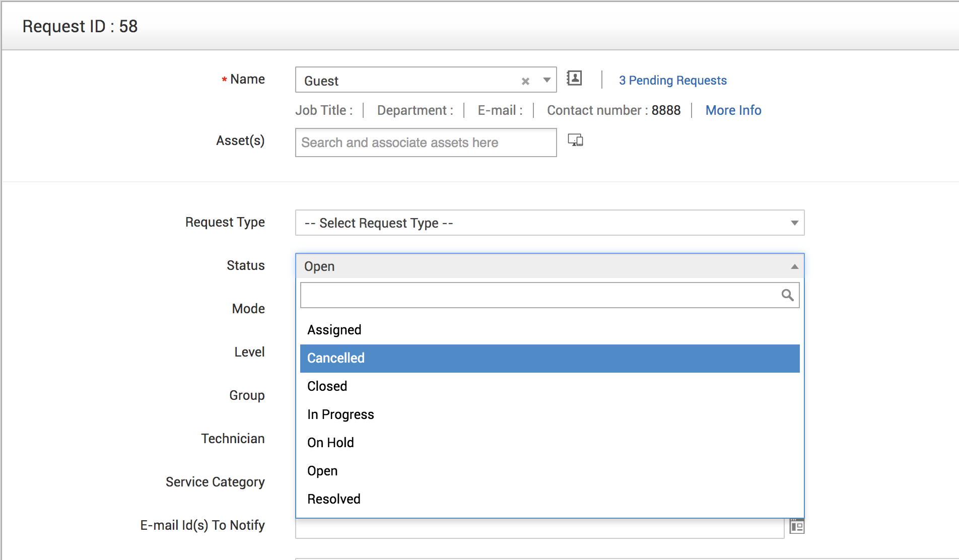
Task: Click the select assets icon beside Asset(s) field
Action: click(x=575, y=140)
